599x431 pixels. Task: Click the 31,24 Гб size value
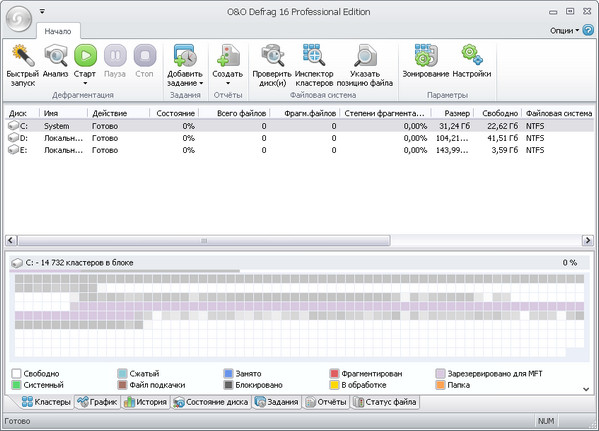pos(455,126)
